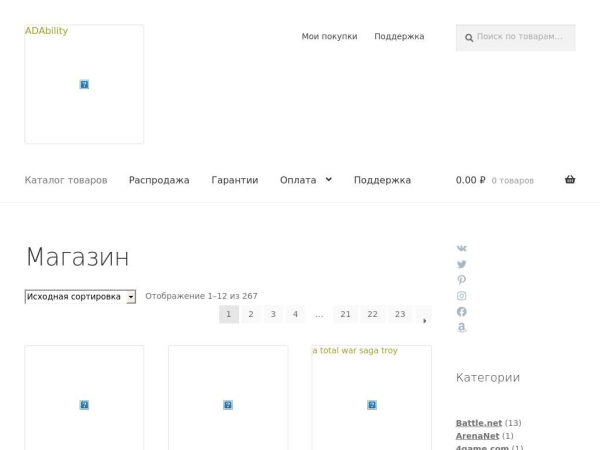Open the Pinterest social link icon
Viewport: 600px width, 450px height.
point(461,280)
